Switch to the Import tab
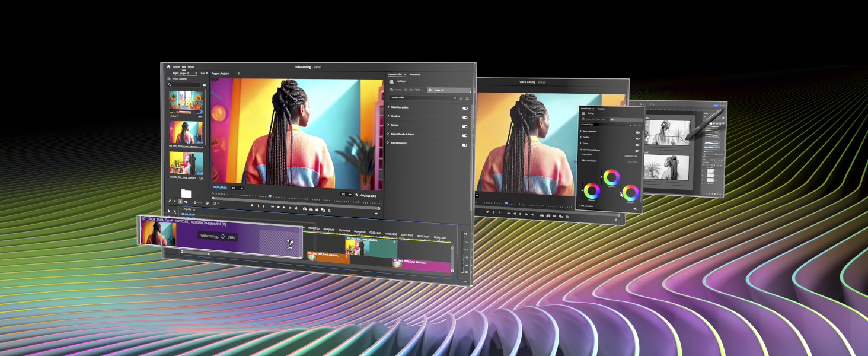This screenshot has height=356, width=868. 177,67
